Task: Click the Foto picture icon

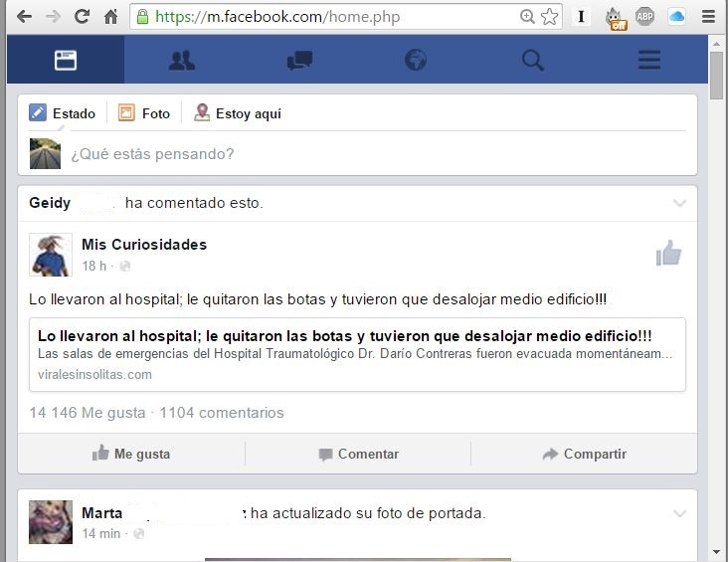Action: click(126, 112)
